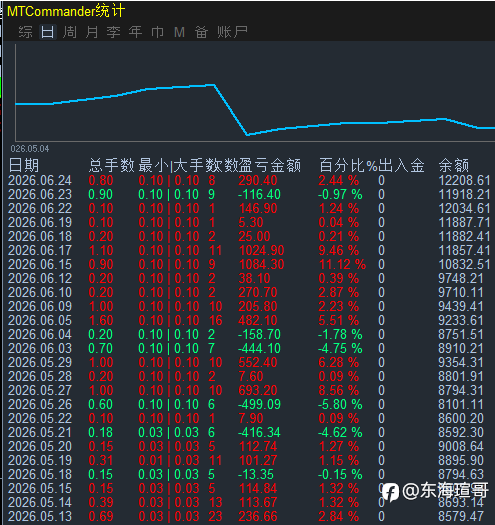The height and width of the screenshot is (525, 495).
Task: Select the 2026.06.22 date cell
Action: [40, 209]
